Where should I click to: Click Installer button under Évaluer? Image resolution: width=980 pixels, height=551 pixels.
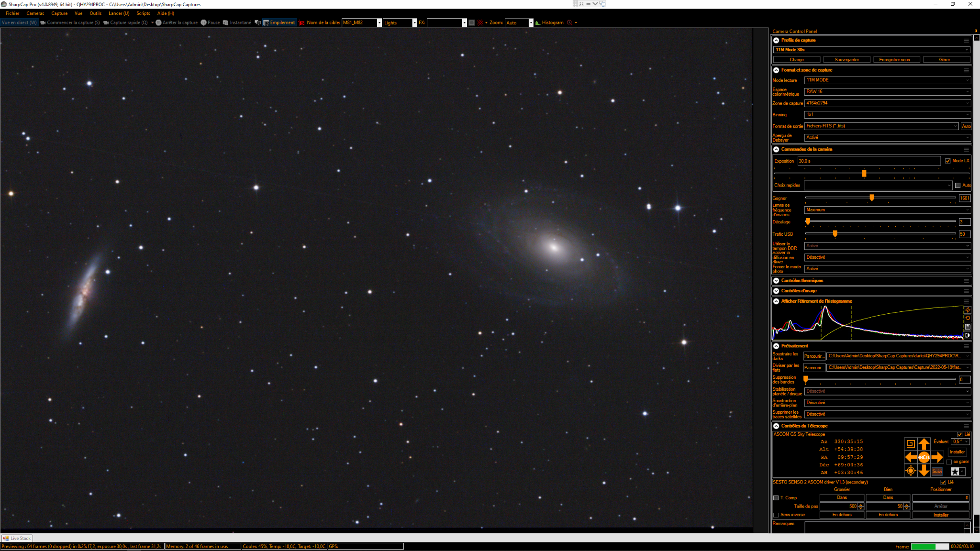pos(957,452)
